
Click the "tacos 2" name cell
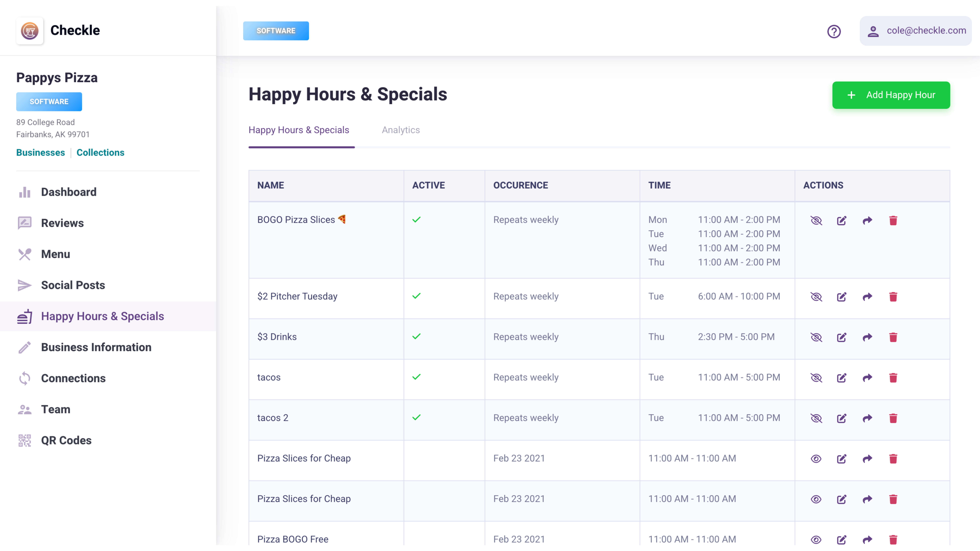[326, 420]
